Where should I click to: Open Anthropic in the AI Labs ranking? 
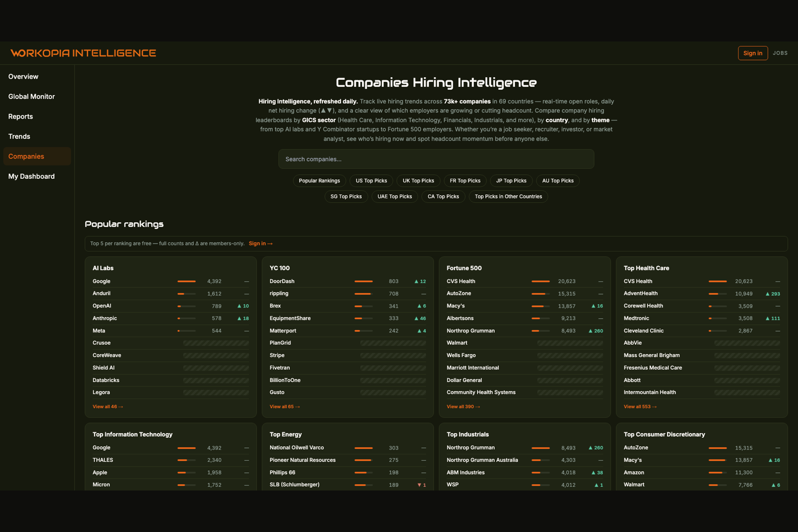[171, 318]
